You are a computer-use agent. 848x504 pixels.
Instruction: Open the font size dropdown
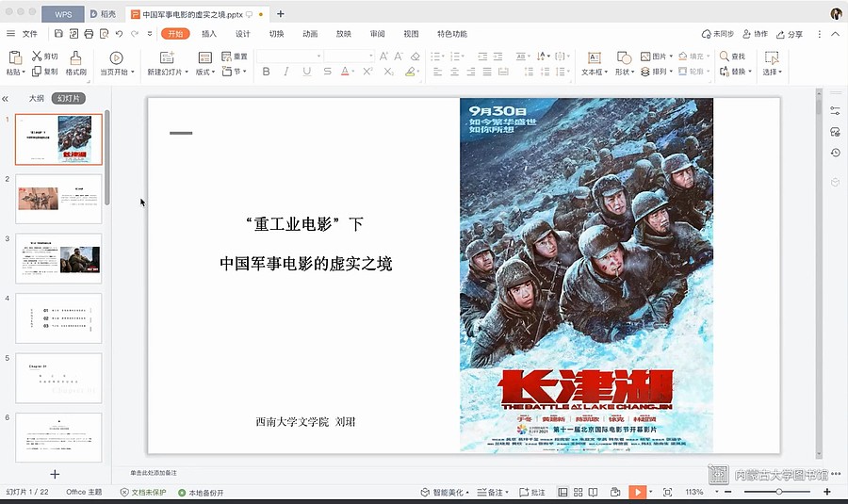click(371, 57)
